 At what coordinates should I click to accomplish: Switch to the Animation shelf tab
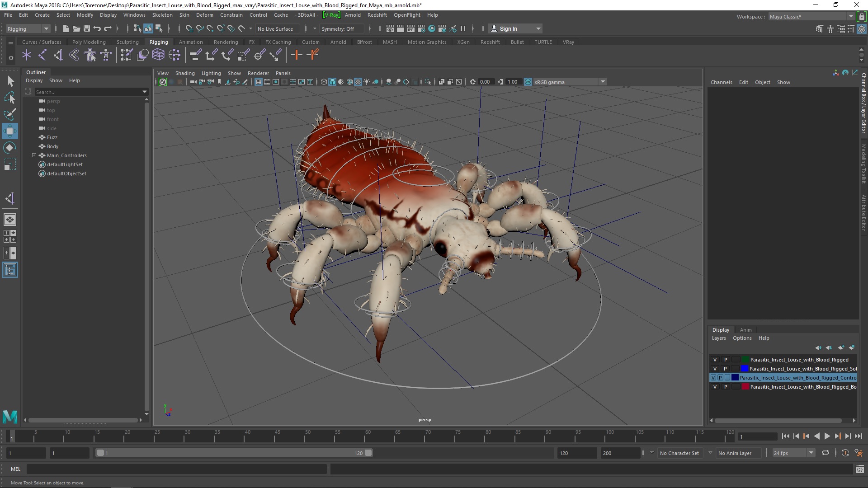tap(191, 42)
